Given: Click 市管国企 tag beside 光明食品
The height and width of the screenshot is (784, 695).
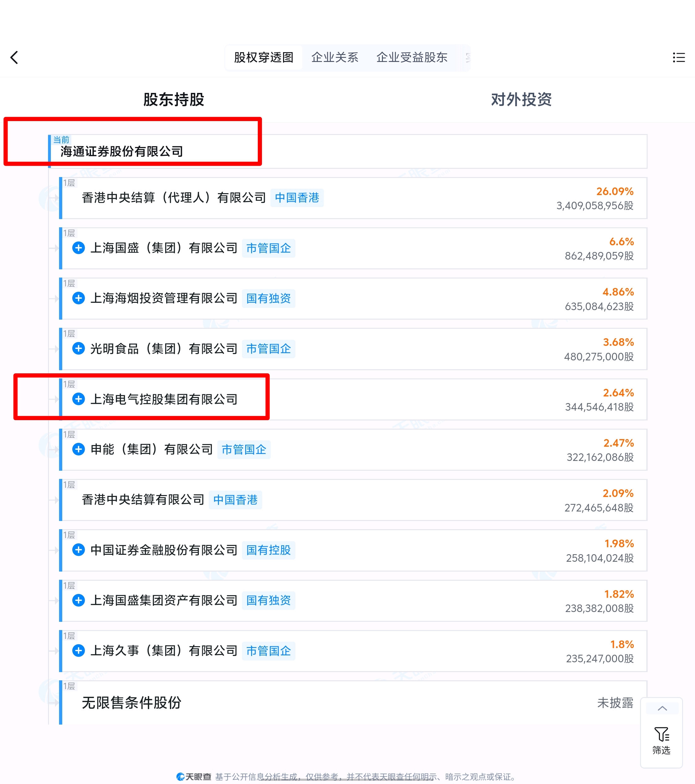Looking at the screenshot, I should point(268,349).
